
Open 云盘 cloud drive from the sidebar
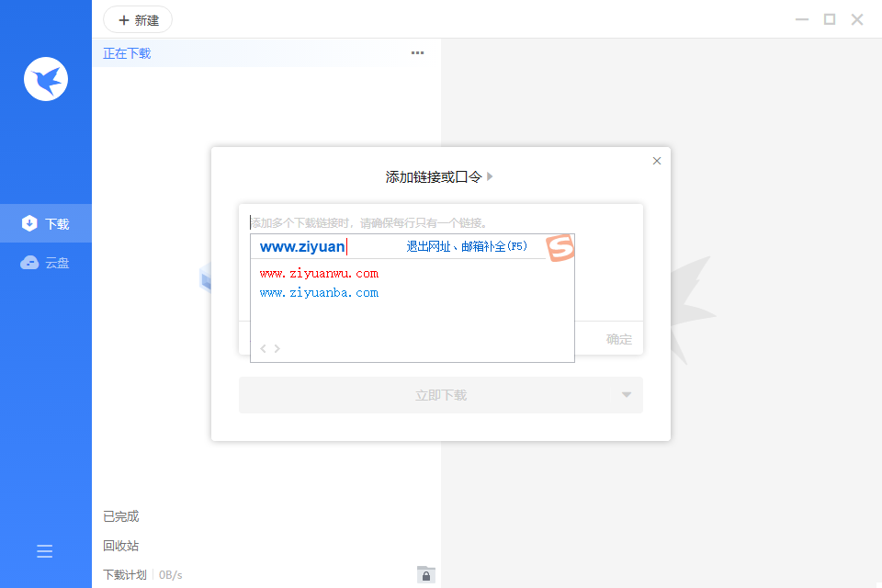click(45, 262)
